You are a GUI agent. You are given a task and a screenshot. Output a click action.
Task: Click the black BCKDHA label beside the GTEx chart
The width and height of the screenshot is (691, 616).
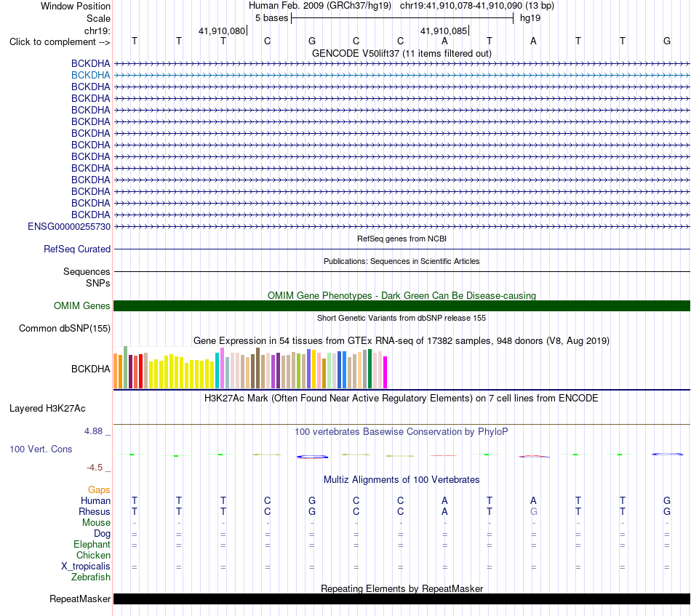(90, 369)
